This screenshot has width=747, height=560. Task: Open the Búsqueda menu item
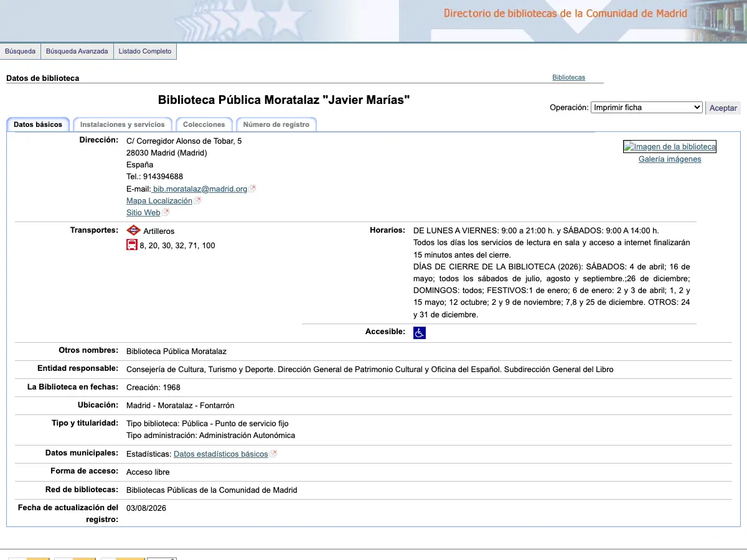(21, 51)
